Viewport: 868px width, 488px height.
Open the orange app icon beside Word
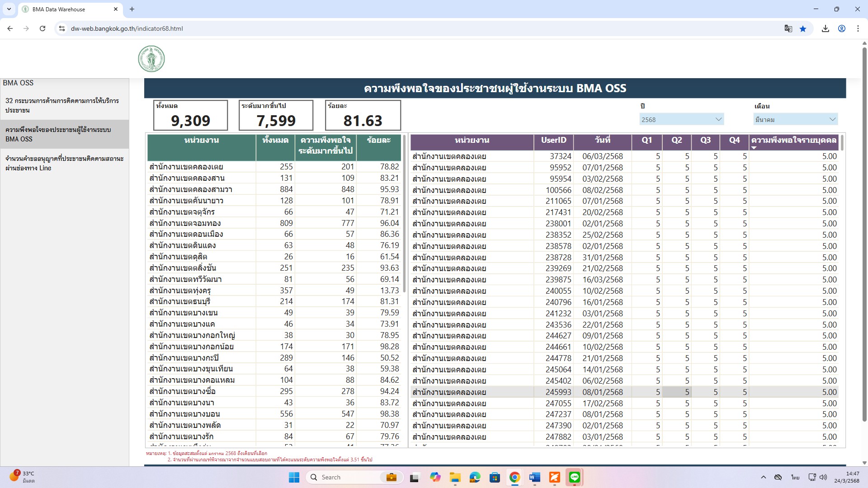(x=555, y=477)
